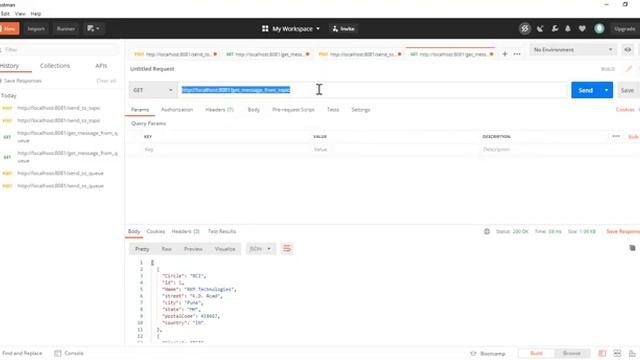This screenshot has height=360, width=640.
Task: Copy response body with the copy icon
Action: click(x=632, y=248)
